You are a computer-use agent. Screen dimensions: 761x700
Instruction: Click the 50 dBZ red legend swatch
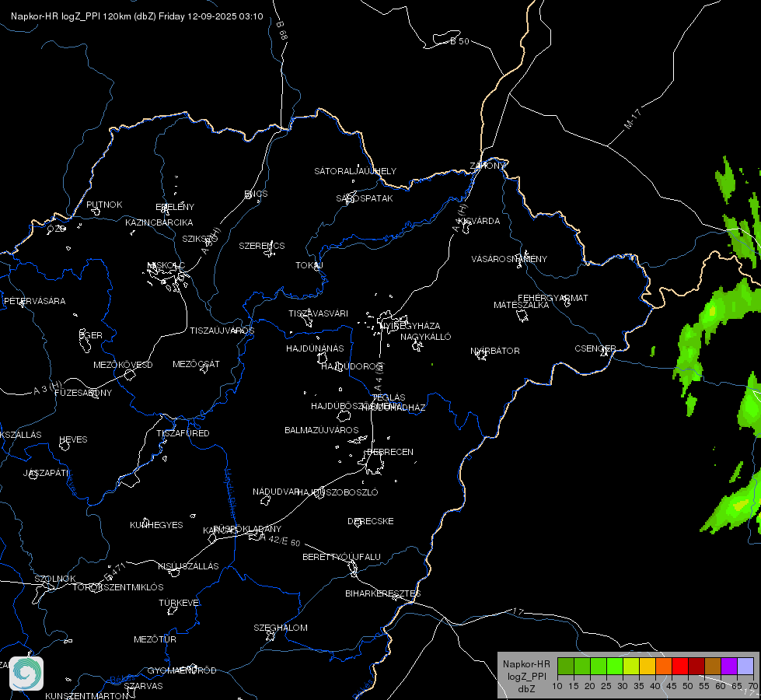tap(680, 666)
